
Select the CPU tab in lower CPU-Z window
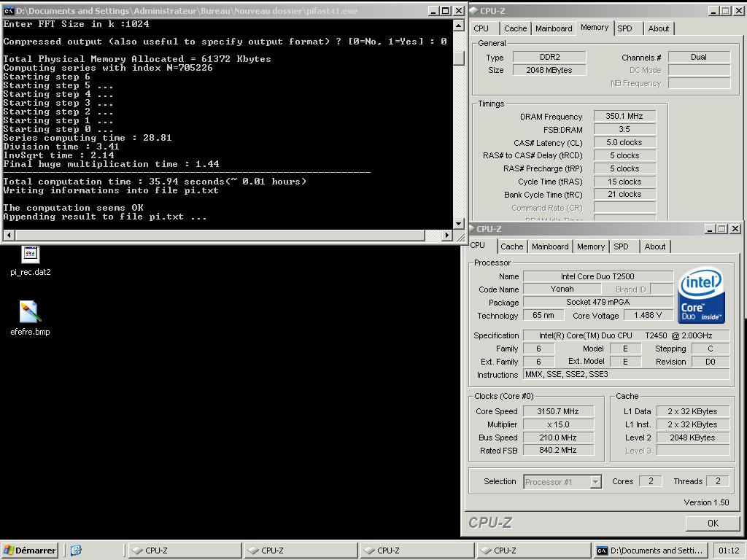point(480,245)
